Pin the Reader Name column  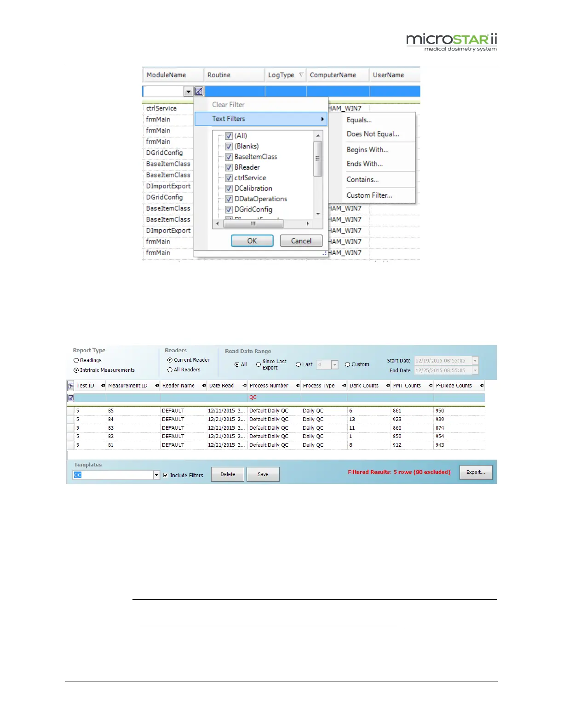click(204, 386)
